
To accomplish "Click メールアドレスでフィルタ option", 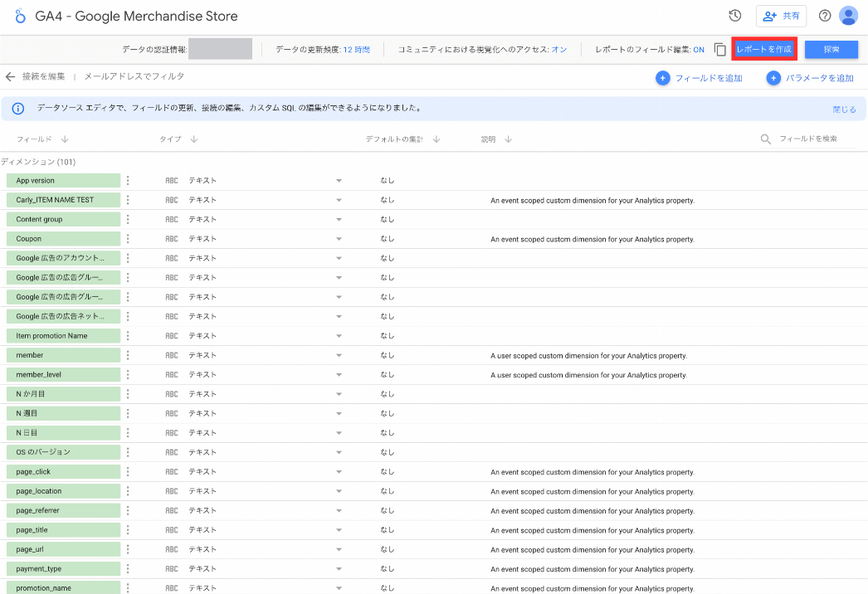I will tap(134, 75).
